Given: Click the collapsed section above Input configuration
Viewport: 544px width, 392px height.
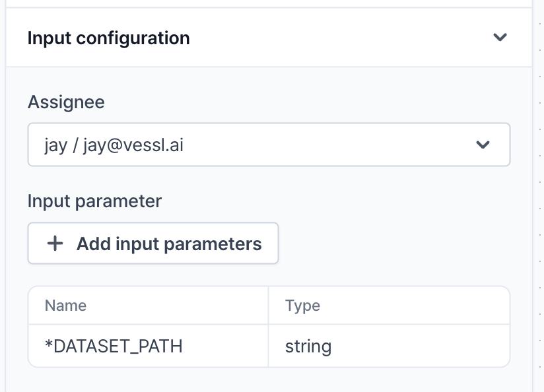Looking at the screenshot, I should (268, 3).
